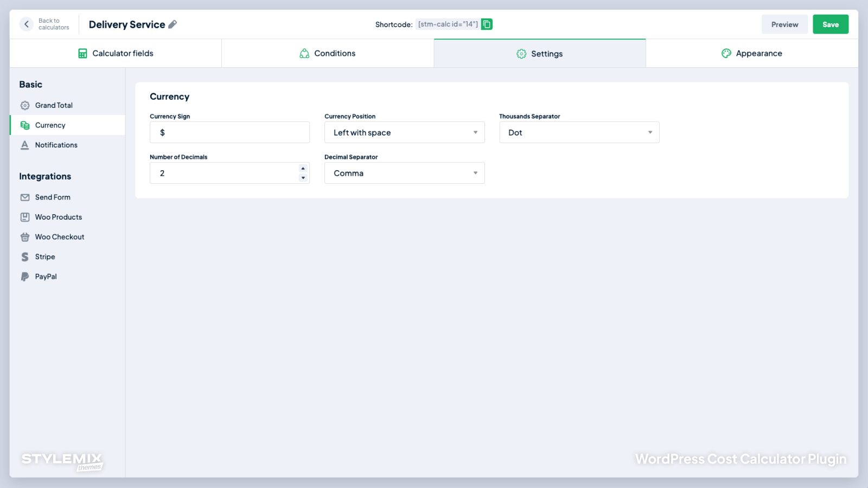Click the Stripe S icon
The height and width of the screenshot is (488, 868).
coord(25,257)
